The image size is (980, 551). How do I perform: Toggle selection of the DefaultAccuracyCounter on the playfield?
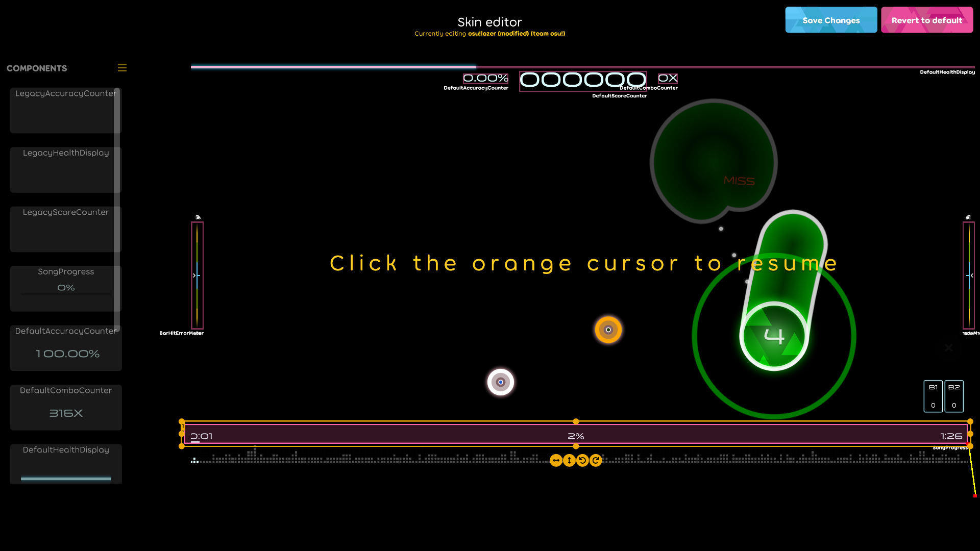pos(485,79)
